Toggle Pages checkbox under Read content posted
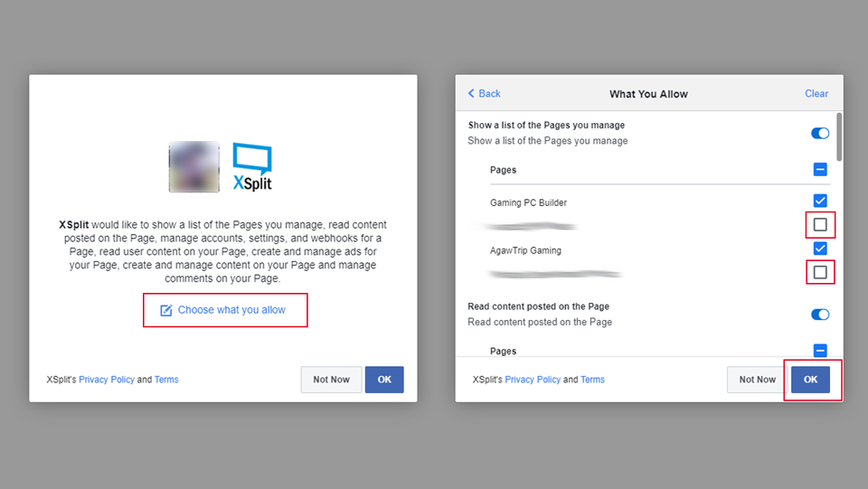Screen dimensions: 868x489 coord(820,351)
